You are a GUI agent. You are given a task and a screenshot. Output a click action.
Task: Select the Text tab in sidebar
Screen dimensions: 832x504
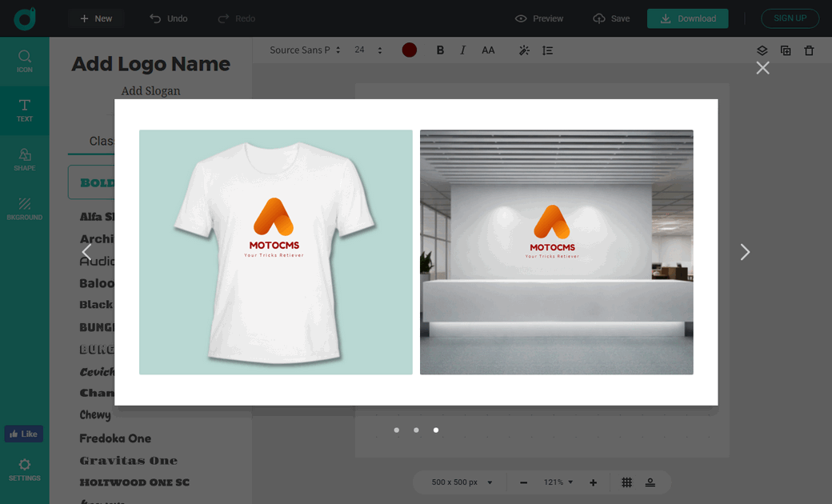[25, 110]
